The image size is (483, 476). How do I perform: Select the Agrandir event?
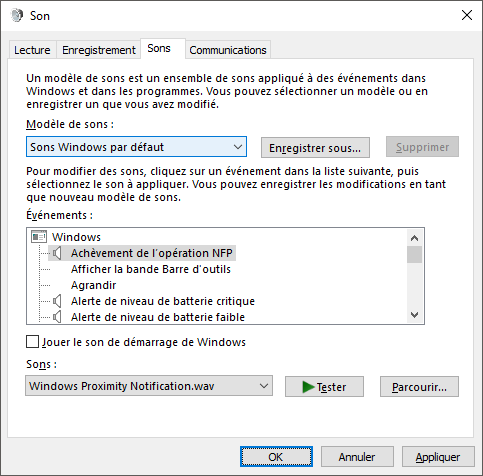coord(93,285)
